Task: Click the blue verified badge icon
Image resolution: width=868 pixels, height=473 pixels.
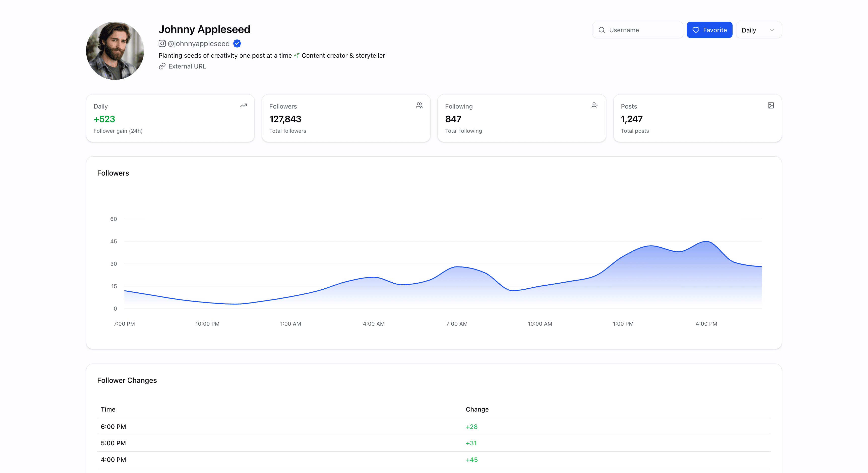Action: coord(237,44)
